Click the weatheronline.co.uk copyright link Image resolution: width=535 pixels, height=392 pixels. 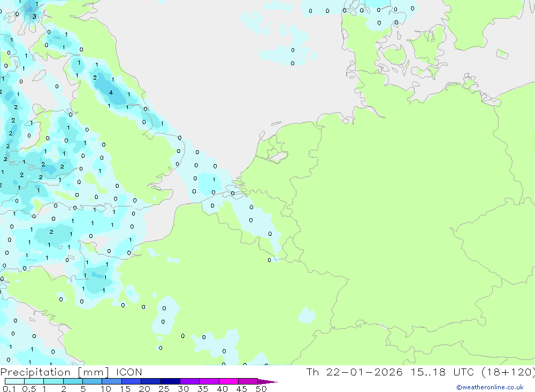click(x=490, y=387)
